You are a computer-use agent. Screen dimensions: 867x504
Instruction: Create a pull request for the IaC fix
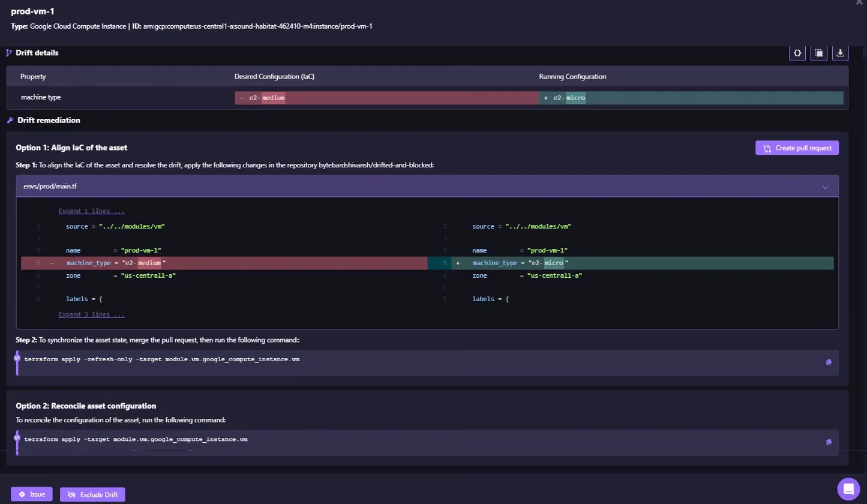click(797, 148)
